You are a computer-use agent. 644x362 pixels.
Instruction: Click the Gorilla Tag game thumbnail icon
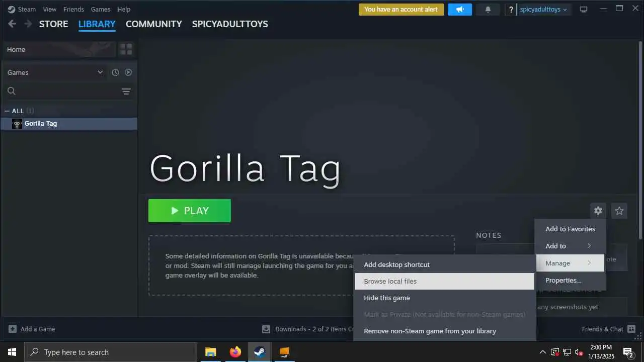point(17,124)
